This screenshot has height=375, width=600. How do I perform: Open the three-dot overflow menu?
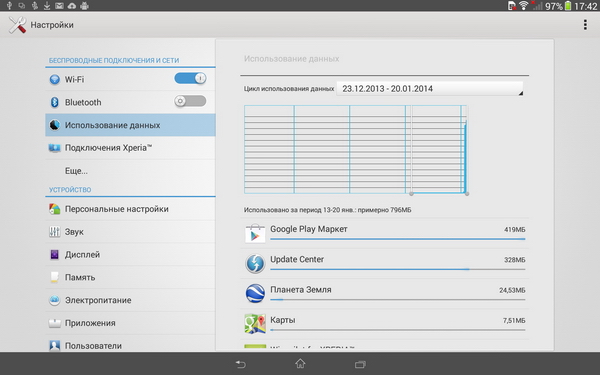[x=585, y=25]
